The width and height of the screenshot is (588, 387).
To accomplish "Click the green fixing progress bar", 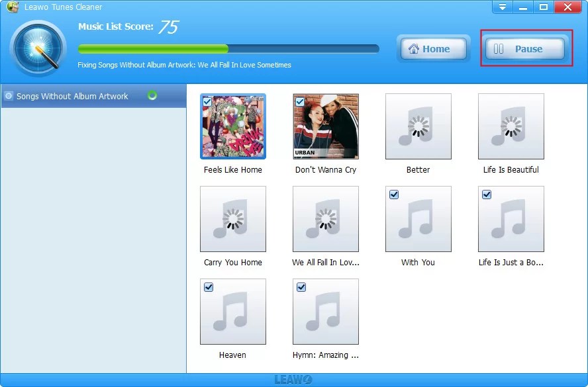I will [x=152, y=48].
